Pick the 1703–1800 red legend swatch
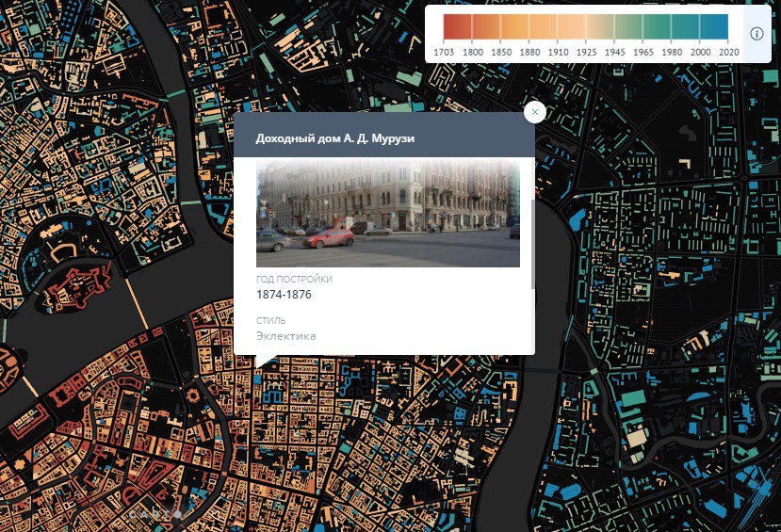The height and width of the screenshot is (532, 781). pos(457,26)
